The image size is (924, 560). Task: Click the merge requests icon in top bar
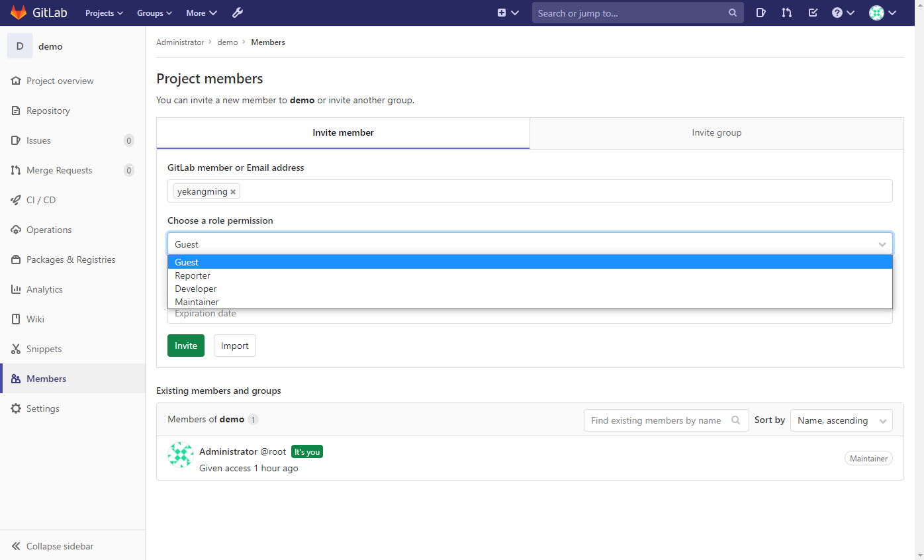[x=786, y=13]
